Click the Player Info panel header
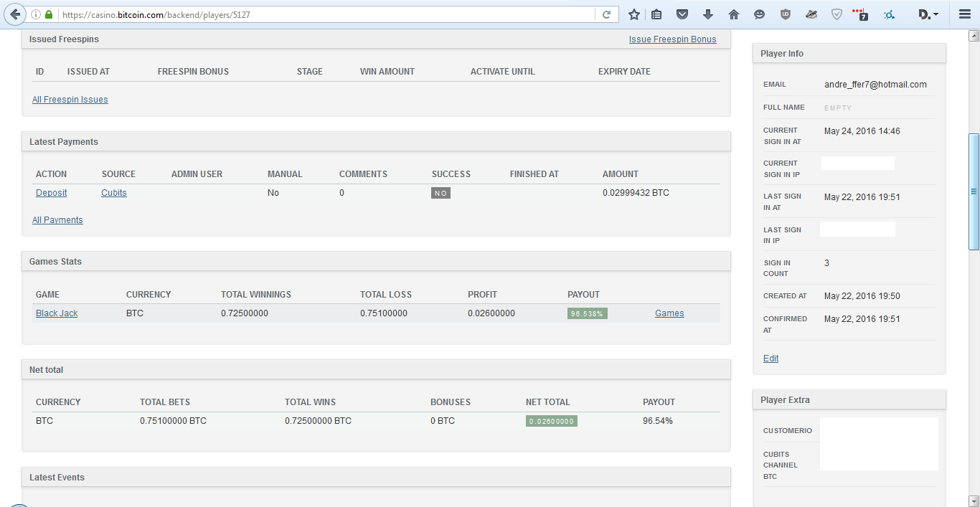980x507 pixels. (x=849, y=54)
